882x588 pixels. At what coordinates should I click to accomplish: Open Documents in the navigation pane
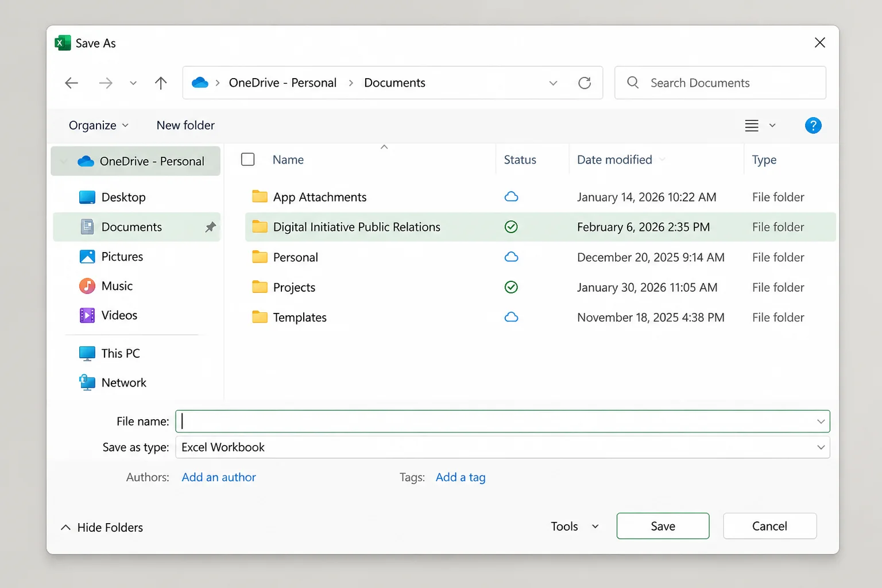click(137, 227)
